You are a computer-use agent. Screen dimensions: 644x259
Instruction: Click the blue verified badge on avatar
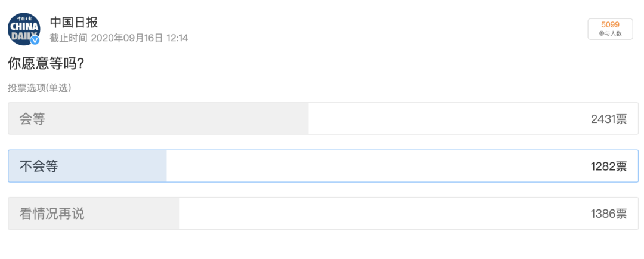[35, 40]
